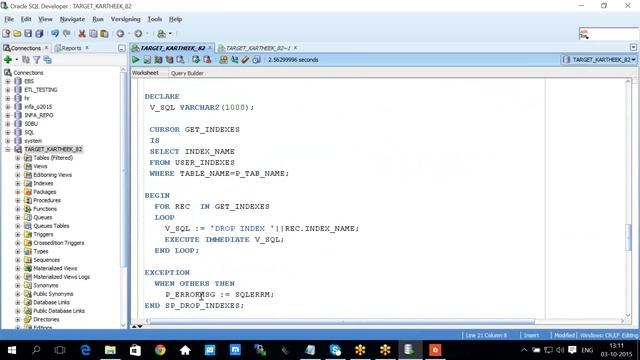Image resolution: width=640 pixels, height=360 pixels.
Task: Click the Open folder toolbar icon
Action: [17, 34]
